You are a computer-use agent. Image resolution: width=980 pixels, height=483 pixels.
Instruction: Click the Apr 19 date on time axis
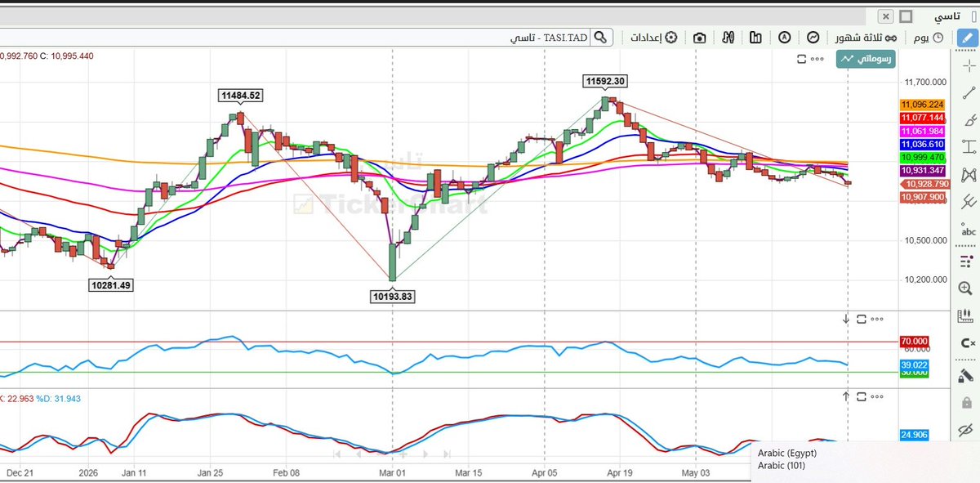[620, 472]
